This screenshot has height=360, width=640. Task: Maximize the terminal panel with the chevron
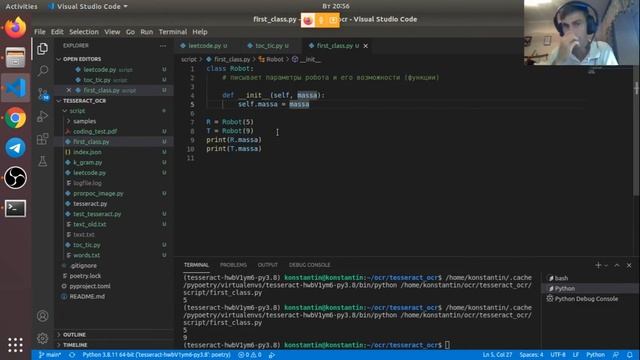[x=617, y=265]
